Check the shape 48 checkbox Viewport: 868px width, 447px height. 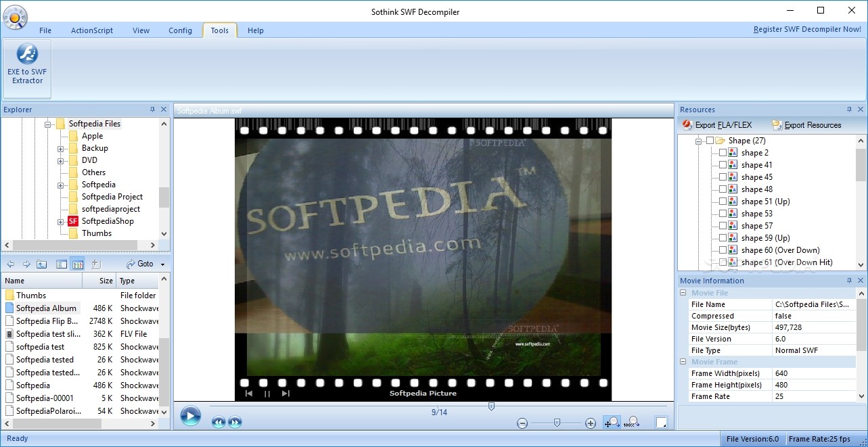point(723,189)
